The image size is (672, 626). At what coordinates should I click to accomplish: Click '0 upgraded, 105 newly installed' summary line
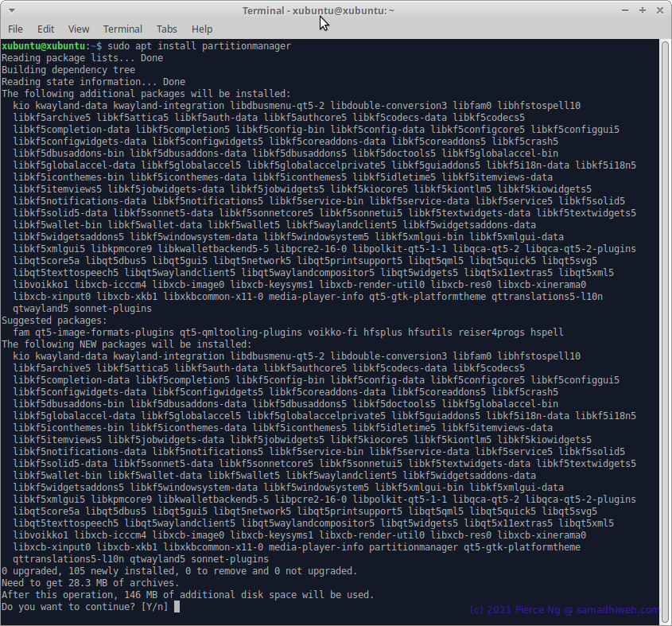coord(180,571)
